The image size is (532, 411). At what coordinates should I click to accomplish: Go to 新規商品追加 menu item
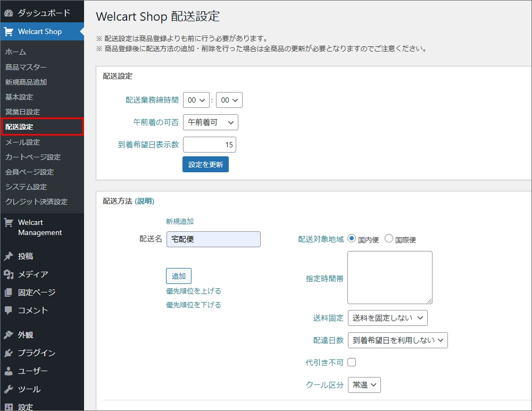(26, 82)
